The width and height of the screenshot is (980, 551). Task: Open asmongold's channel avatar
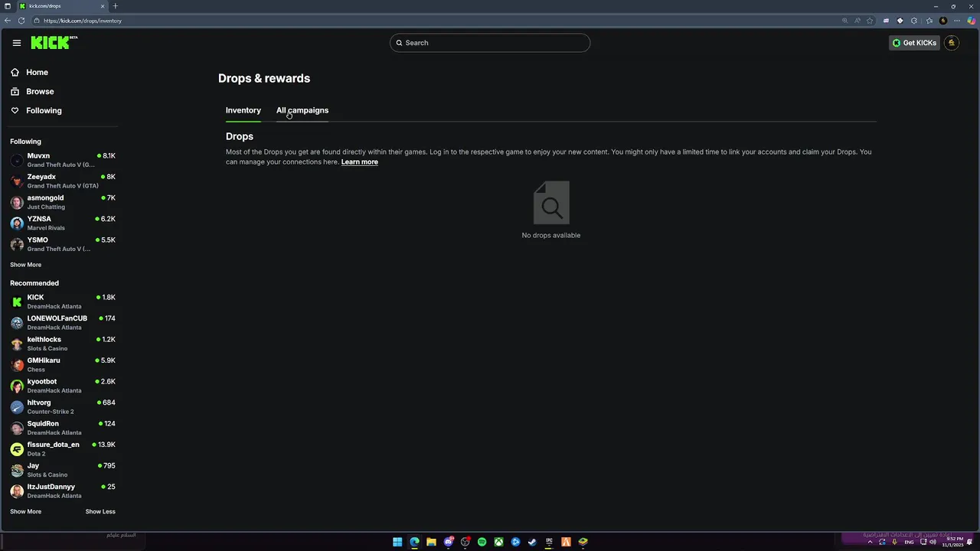pos(17,202)
